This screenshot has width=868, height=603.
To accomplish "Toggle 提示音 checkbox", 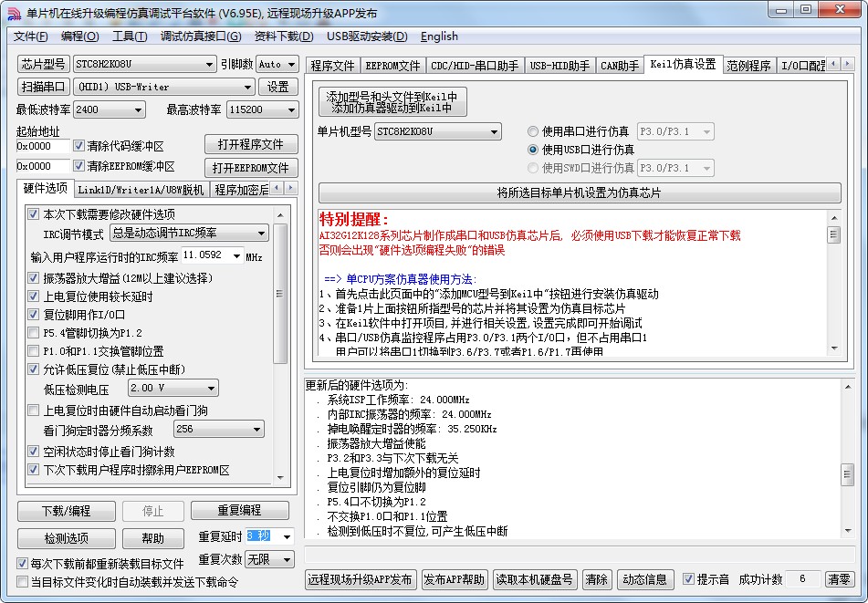I will (688, 579).
